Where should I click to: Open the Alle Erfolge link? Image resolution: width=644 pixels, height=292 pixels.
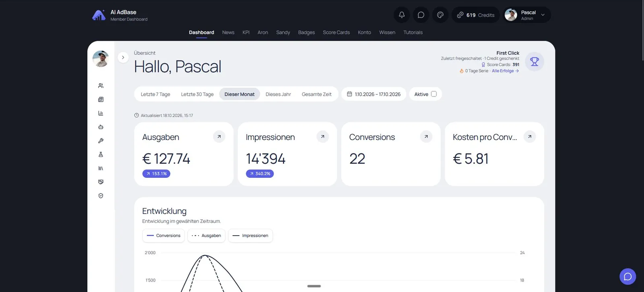505,71
